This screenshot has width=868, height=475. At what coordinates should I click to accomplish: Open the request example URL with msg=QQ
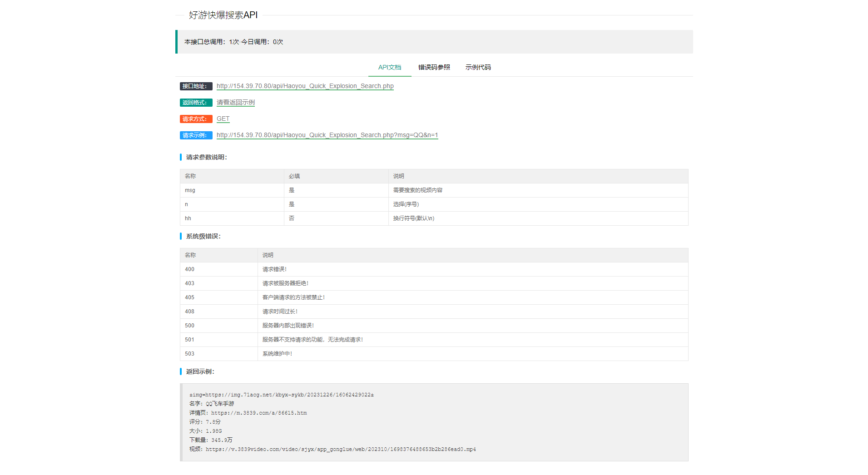[327, 135]
